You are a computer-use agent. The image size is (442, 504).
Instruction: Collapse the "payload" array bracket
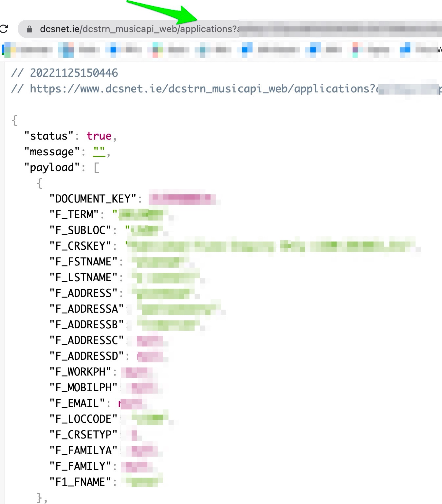click(97, 168)
